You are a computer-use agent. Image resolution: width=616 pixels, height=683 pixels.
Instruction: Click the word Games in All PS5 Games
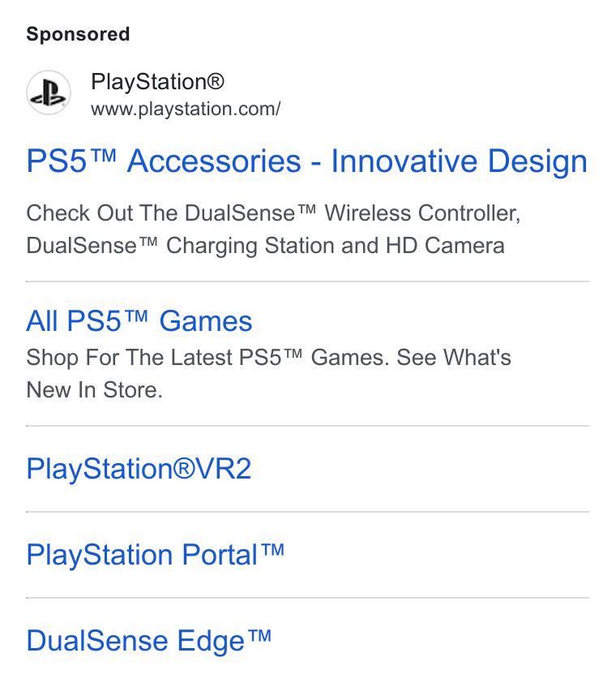point(206,321)
